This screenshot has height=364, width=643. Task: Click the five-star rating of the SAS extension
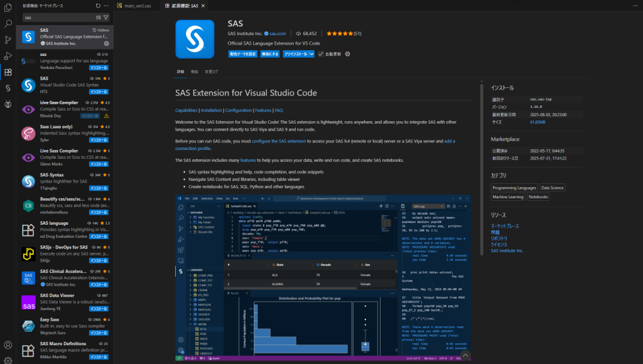pos(340,34)
